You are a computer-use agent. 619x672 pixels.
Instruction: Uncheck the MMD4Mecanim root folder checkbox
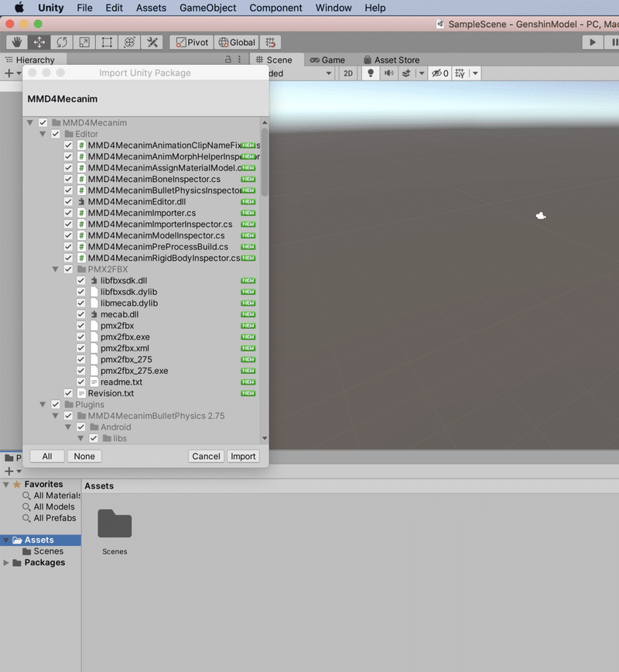43,122
